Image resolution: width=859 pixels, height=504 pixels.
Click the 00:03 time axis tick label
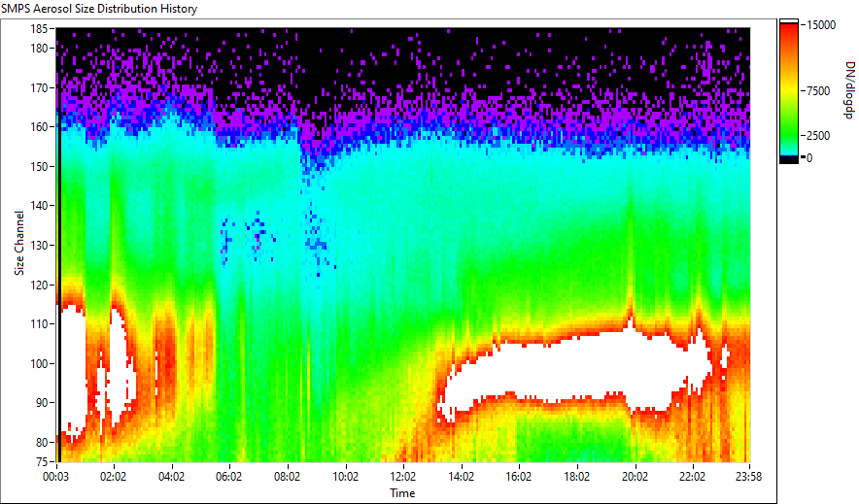pos(56,477)
